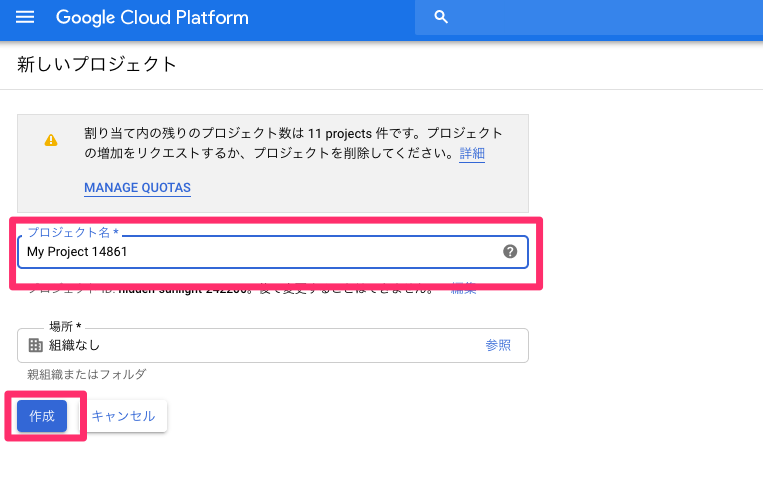
Task: Click the 新しいプロジェクト page heading
Action: point(97,65)
